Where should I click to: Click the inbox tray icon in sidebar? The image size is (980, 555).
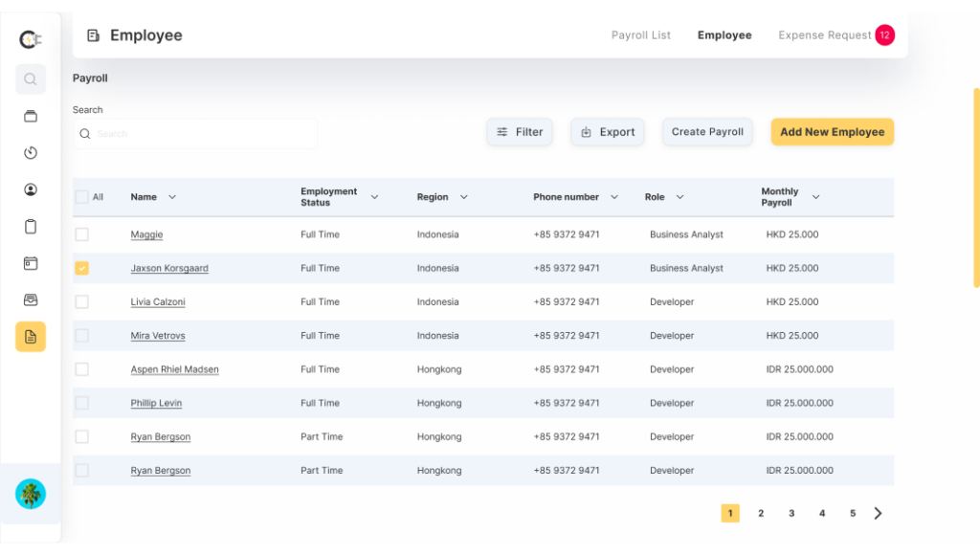[30, 300]
